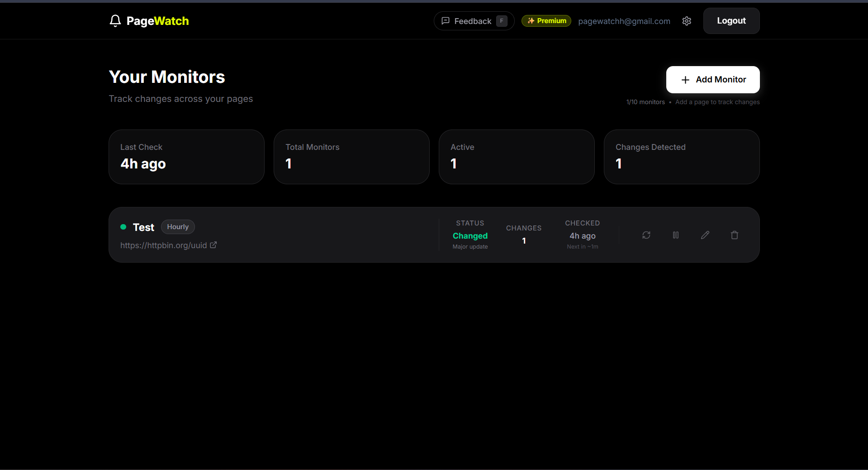
Task: Open httpbin.org/uuid via the external link icon
Action: [x=213, y=245]
